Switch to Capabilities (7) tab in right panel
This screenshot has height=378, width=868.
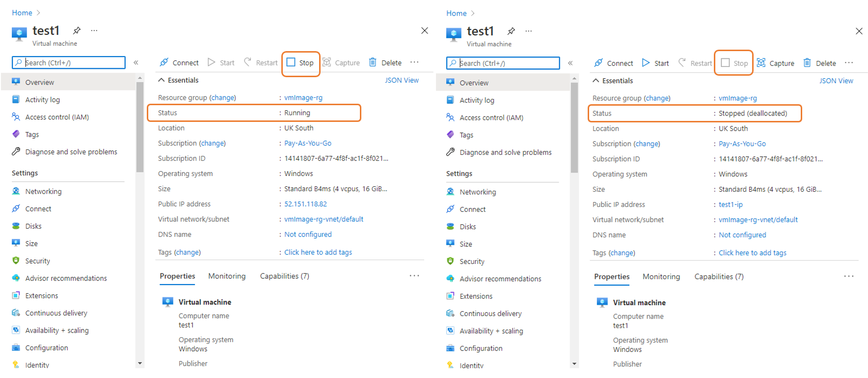pyautogui.click(x=719, y=277)
